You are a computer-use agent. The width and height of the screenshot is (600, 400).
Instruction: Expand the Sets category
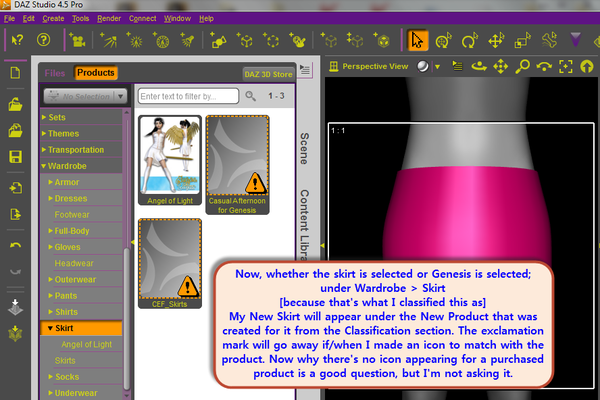[x=44, y=117]
